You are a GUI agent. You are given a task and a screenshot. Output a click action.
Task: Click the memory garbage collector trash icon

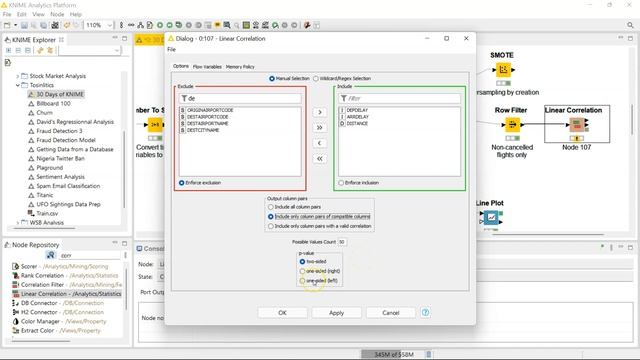[429, 354]
